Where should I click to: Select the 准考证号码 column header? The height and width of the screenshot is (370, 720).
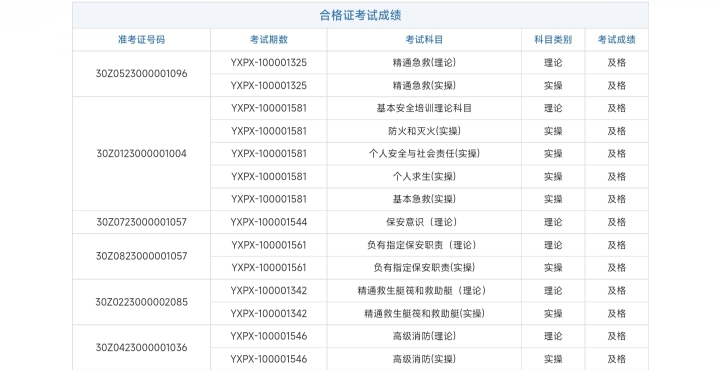[141, 40]
